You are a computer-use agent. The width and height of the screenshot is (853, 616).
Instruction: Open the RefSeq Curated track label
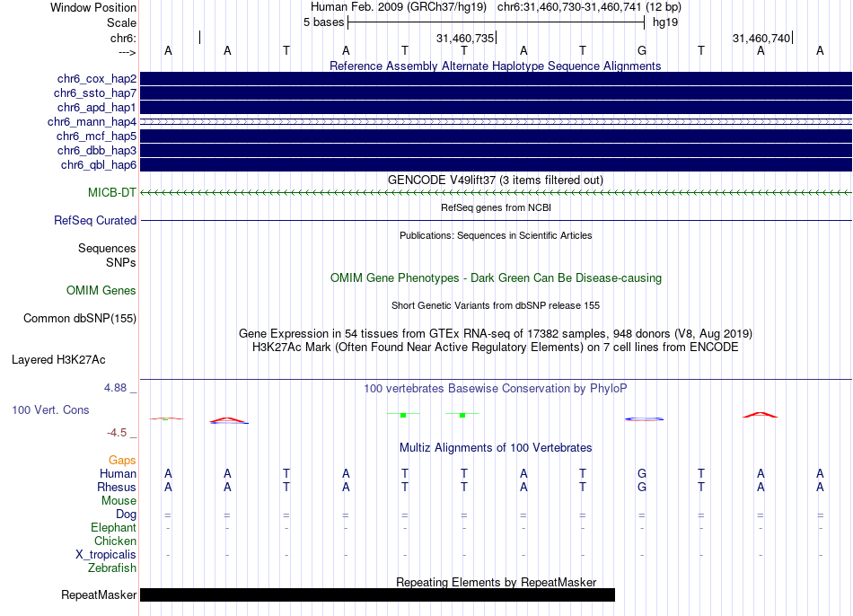click(x=95, y=220)
